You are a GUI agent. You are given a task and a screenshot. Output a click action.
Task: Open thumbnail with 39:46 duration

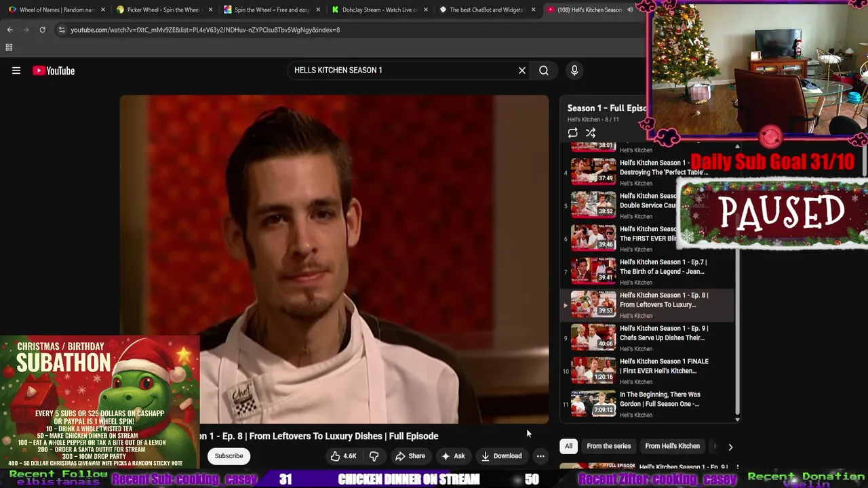coord(593,238)
